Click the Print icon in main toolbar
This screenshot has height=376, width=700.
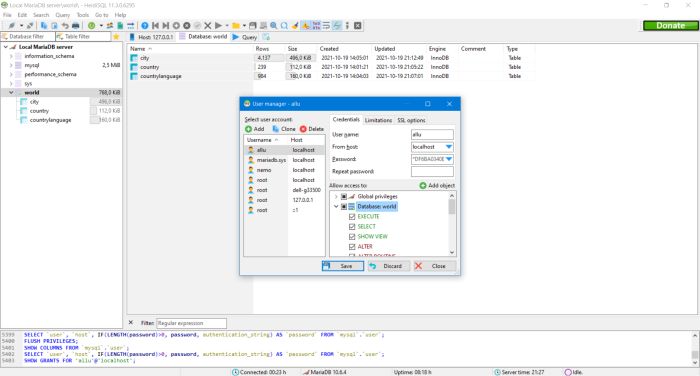click(75, 25)
